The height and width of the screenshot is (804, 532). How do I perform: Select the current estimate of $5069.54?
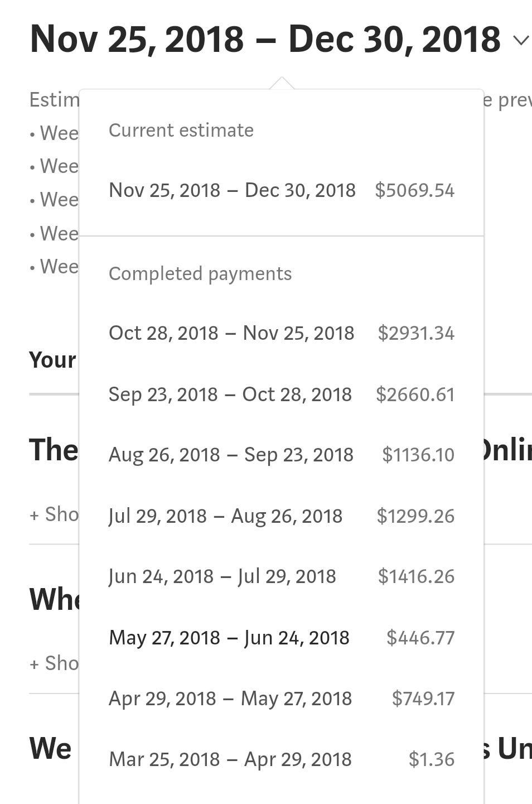point(281,190)
